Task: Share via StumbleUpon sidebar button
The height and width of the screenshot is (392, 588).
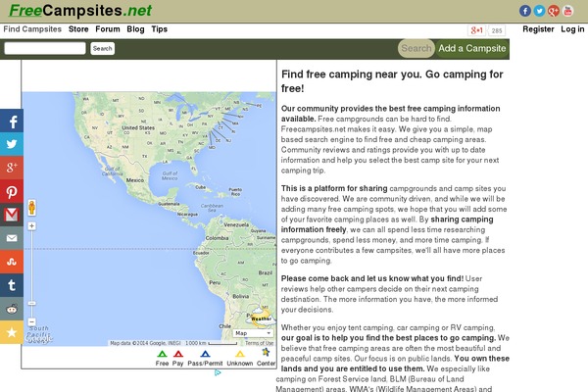Action: tap(12, 262)
